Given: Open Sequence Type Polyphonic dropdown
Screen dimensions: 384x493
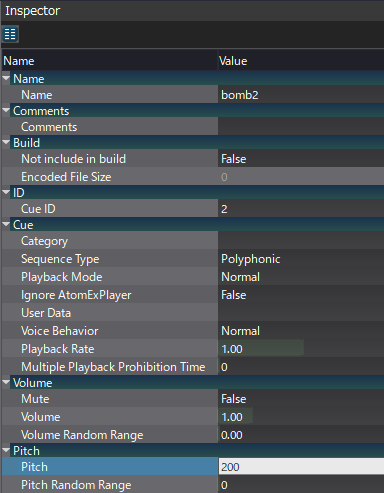Looking at the screenshot, I should (x=301, y=259).
